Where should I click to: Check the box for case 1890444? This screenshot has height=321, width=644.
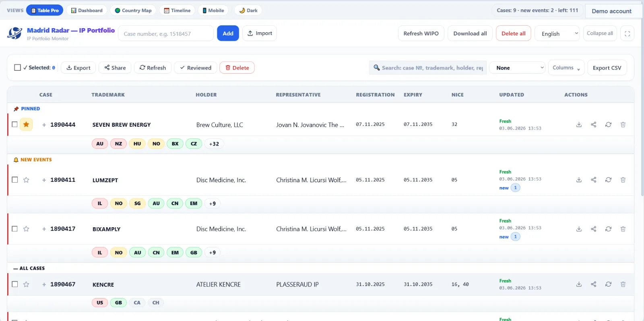tap(14, 124)
